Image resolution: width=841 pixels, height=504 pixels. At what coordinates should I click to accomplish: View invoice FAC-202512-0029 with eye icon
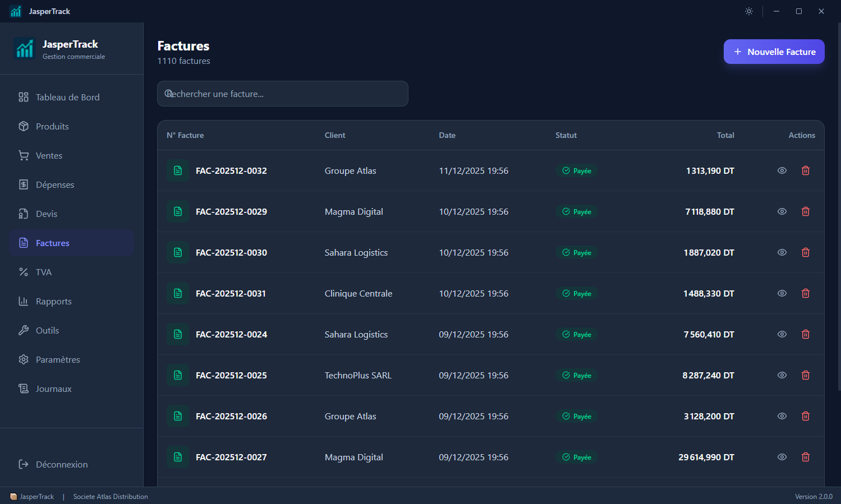click(x=782, y=211)
